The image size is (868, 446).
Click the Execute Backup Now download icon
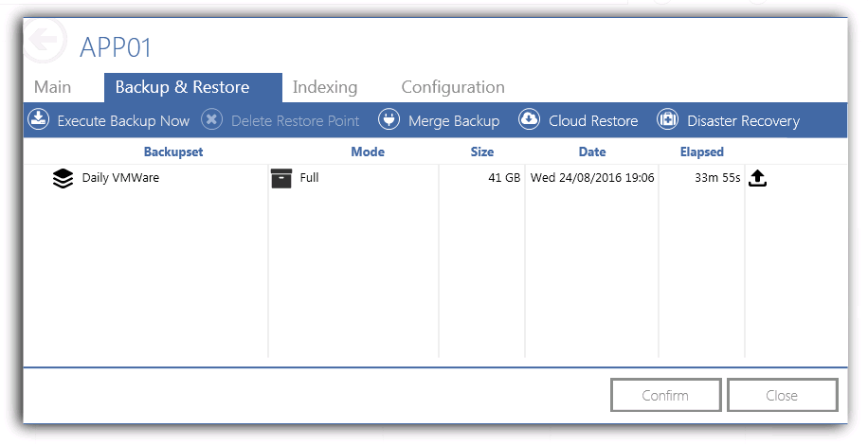point(39,119)
